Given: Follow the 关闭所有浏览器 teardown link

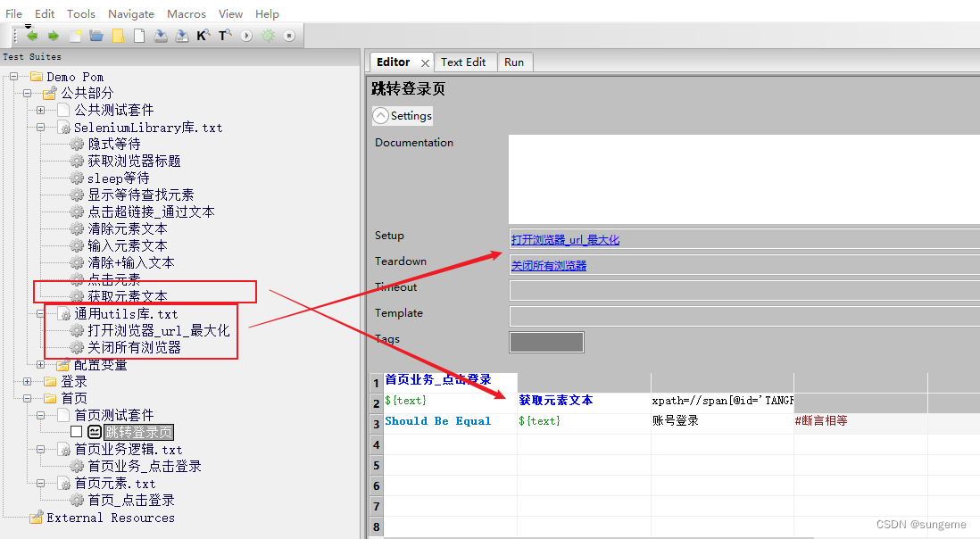Looking at the screenshot, I should [x=549, y=265].
